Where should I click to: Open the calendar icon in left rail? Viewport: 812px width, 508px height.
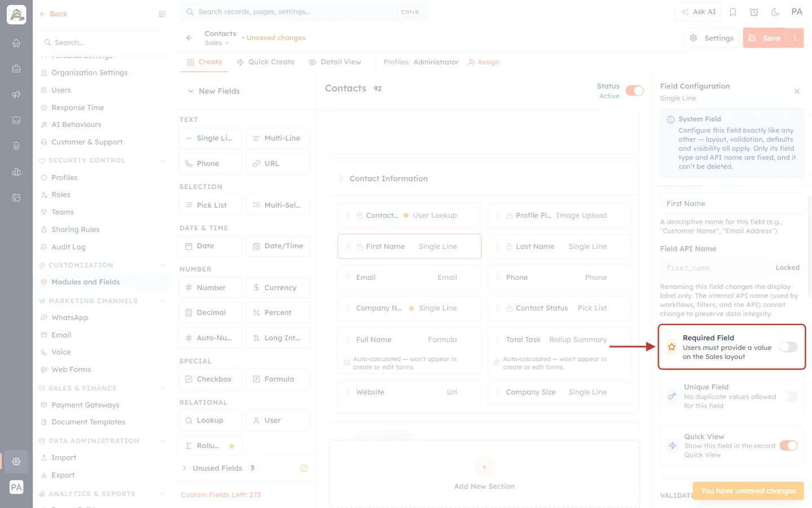16,198
